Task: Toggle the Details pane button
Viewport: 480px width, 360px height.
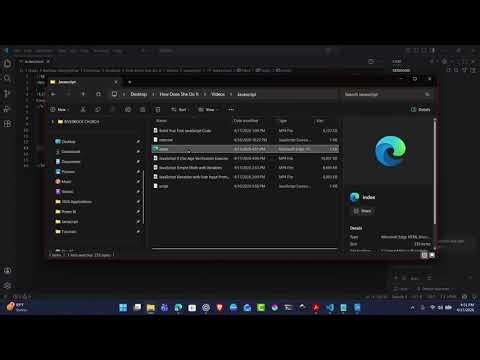Action: (x=421, y=109)
